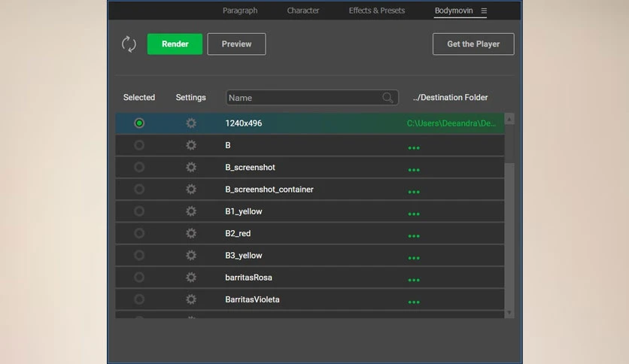This screenshot has height=364, width=629.
Task: Click the Settings column header
Action: [x=191, y=98]
